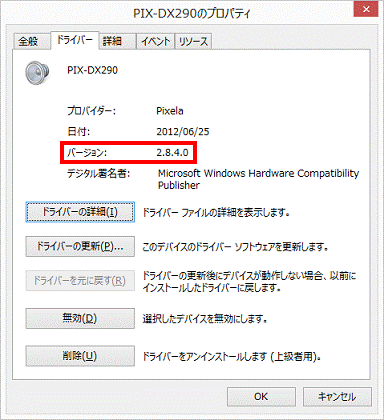Screen dimensions: 384x420
Task: Uninstall the driver with the 削除(U) button
Action: pos(80,356)
